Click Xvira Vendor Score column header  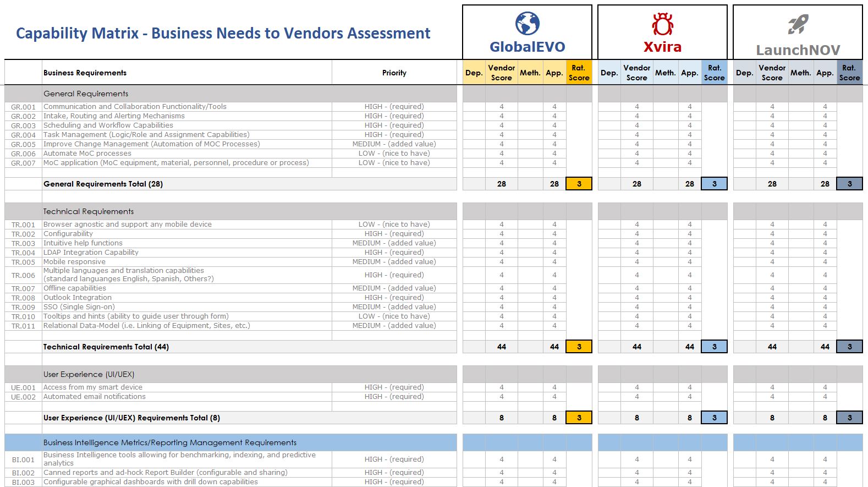click(x=636, y=73)
